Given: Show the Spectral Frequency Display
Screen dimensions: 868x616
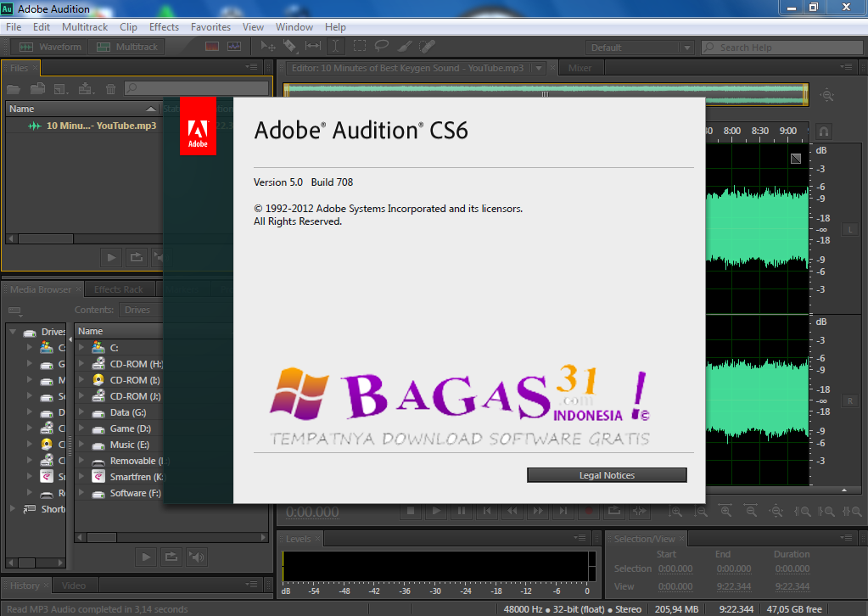Looking at the screenshot, I should [212, 47].
